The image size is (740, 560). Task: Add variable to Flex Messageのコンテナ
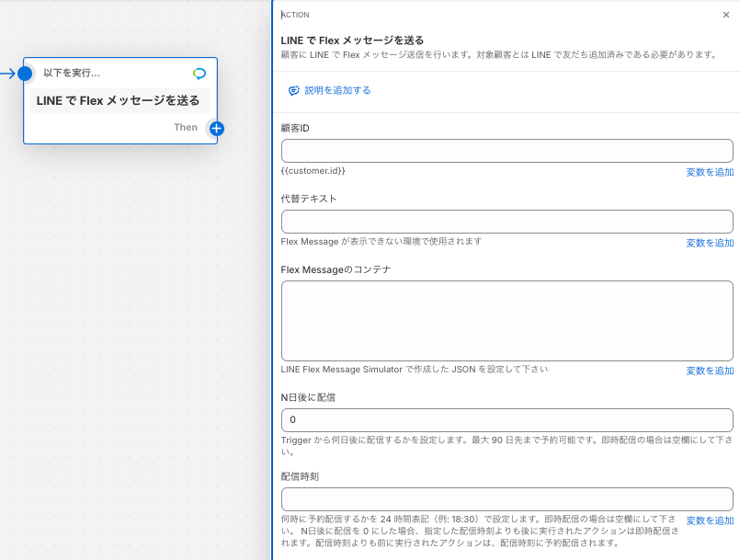click(710, 371)
